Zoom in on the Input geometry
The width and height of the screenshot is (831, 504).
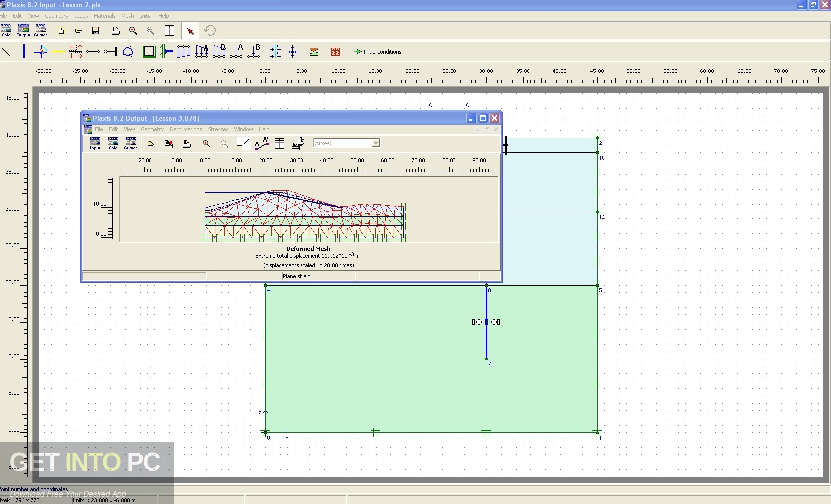[x=133, y=31]
